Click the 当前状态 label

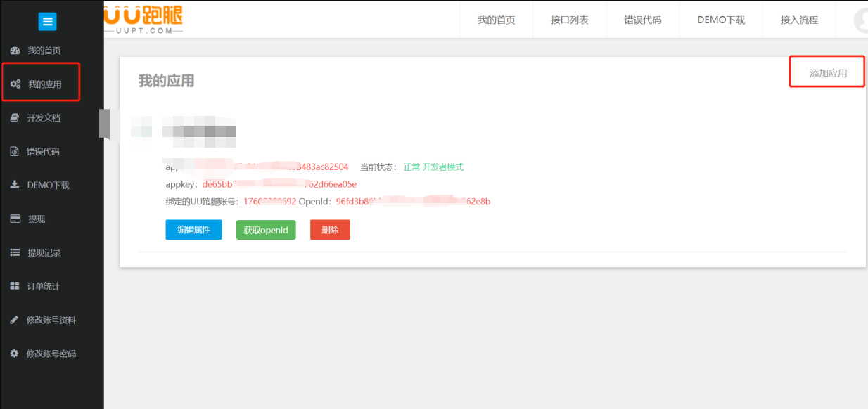click(x=378, y=167)
